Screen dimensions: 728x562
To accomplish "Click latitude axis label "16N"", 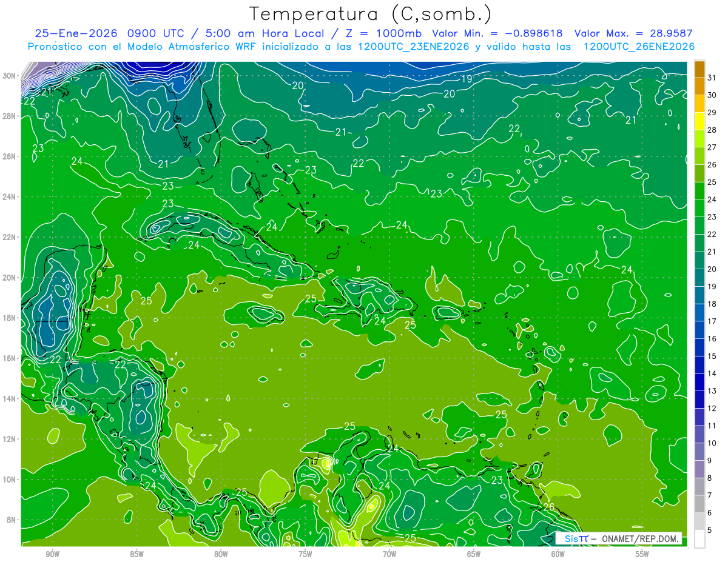I will 9,358.
